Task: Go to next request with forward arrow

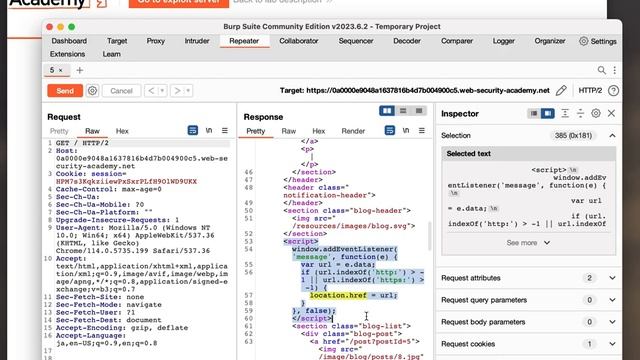Action: pyautogui.click(x=177, y=91)
